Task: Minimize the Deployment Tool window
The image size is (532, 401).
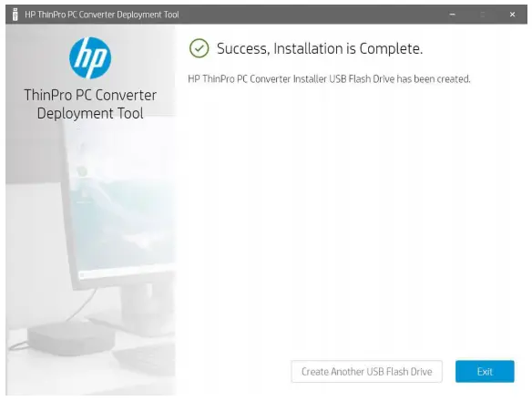Action: pos(452,15)
